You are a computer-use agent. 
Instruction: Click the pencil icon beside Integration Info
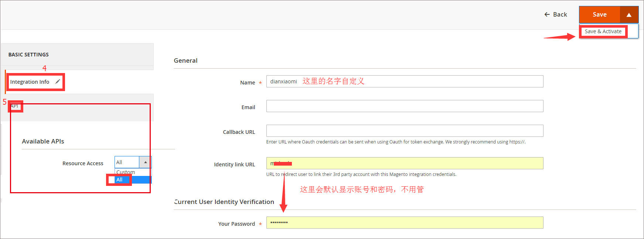[x=58, y=82]
